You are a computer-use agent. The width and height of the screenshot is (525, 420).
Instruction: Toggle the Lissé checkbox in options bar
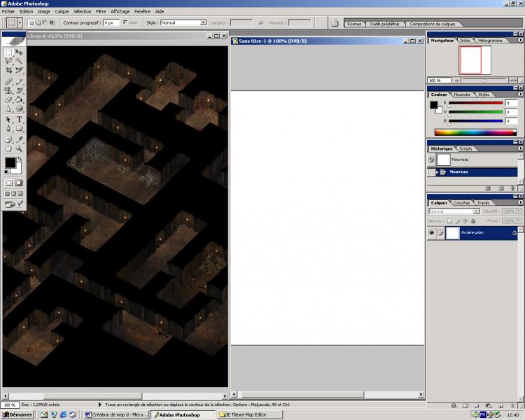(125, 22)
